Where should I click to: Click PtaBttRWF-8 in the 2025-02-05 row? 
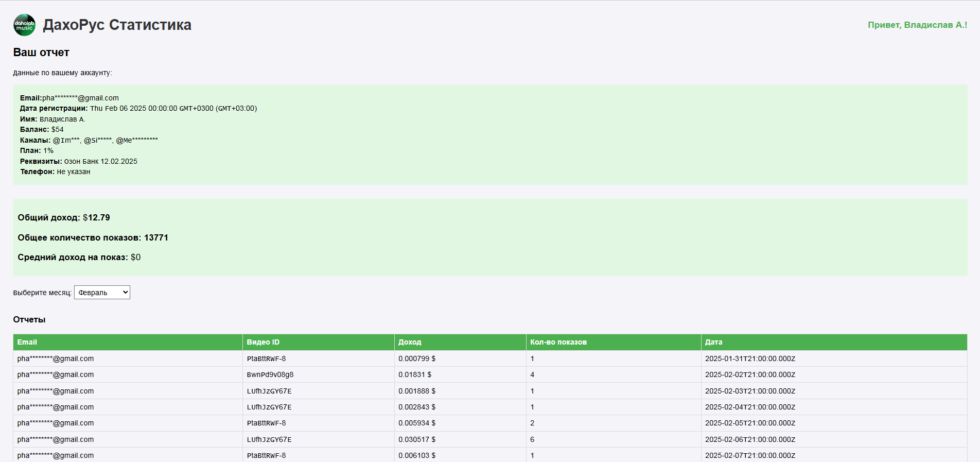click(x=266, y=423)
